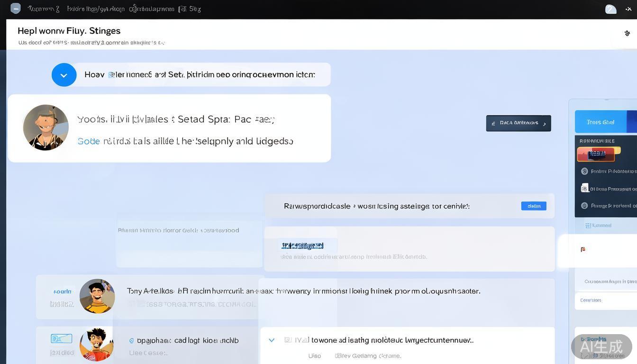Open the gear settings icon top right of header
The image size is (637, 364).
pyautogui.click(x=627, y=33)
